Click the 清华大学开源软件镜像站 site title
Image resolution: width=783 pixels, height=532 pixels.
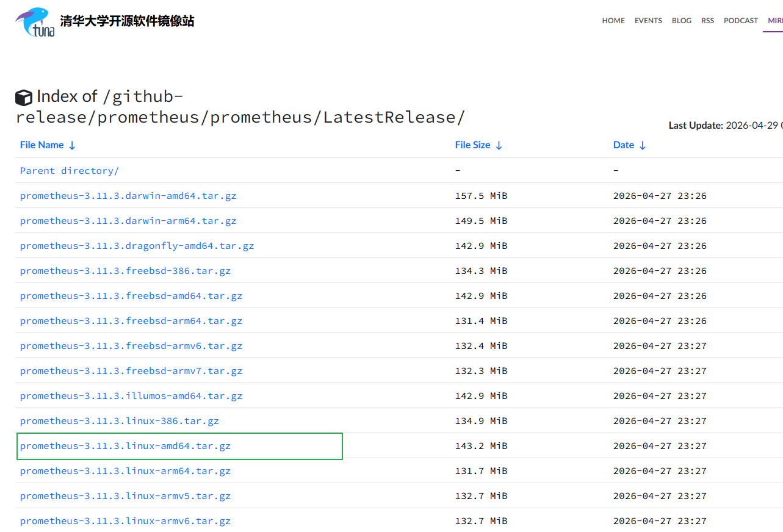[x=127, y=21]
